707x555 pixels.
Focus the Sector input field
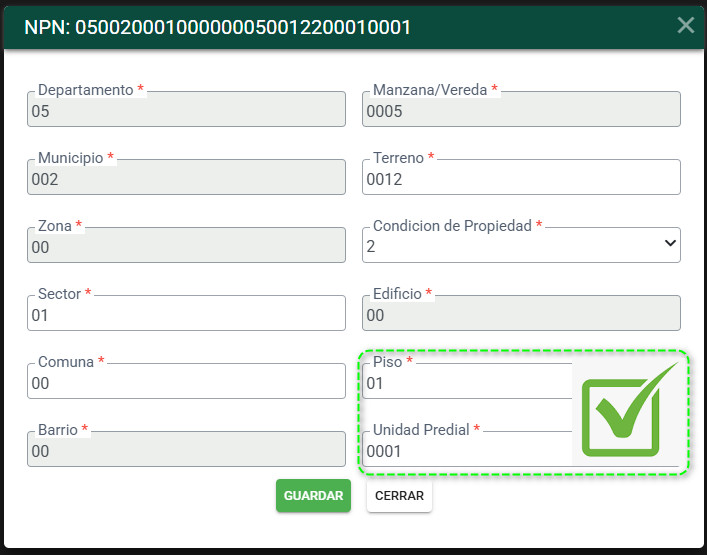[186, 313]
